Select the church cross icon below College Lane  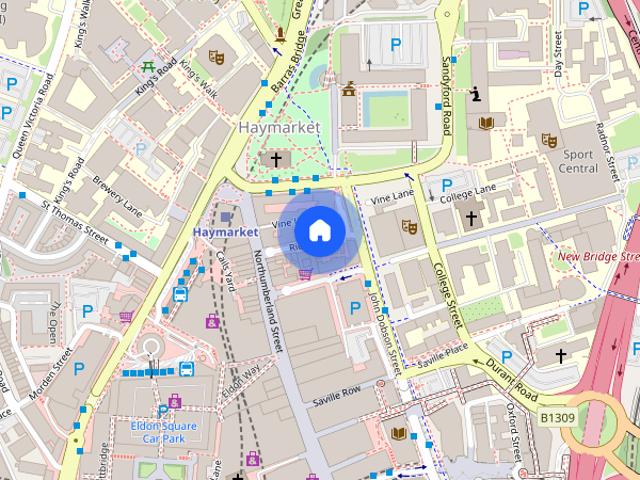[471, 217]
